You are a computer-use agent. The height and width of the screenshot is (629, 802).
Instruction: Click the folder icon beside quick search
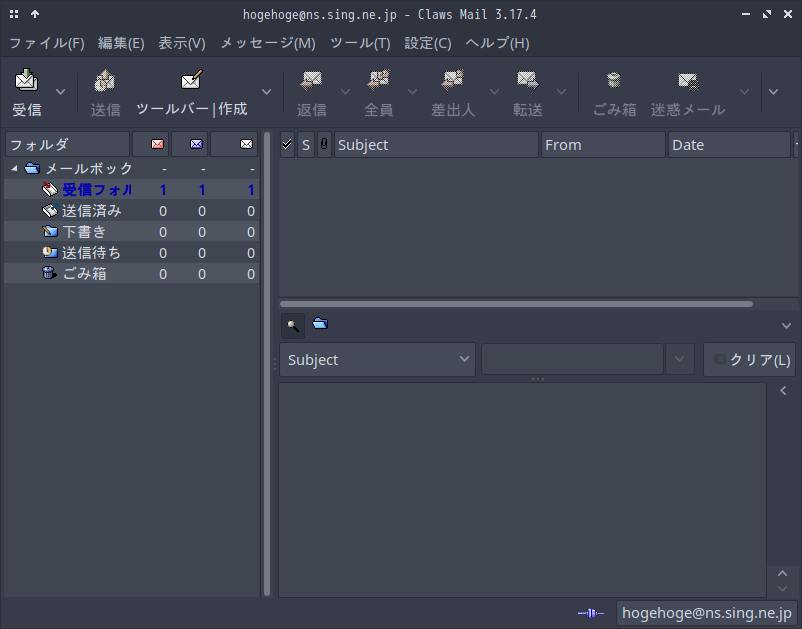point(320,323)
